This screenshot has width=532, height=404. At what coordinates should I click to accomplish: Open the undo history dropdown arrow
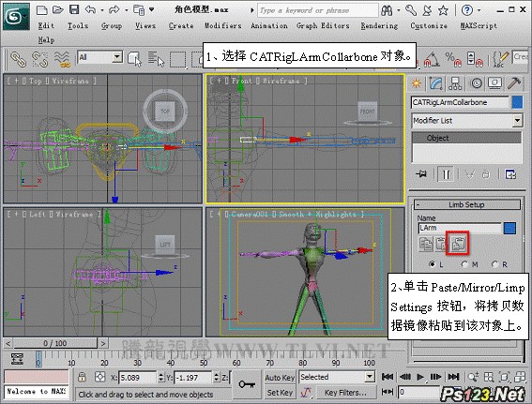point(102,10)
